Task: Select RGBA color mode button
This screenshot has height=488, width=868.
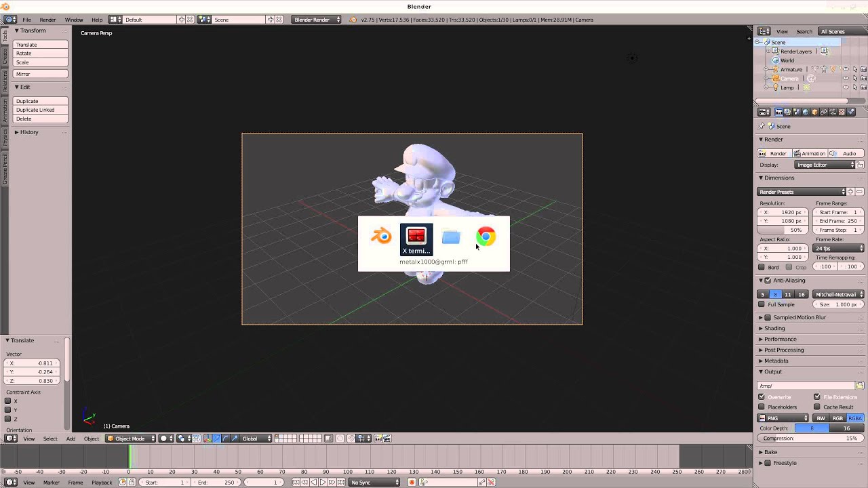Action: (855, 418)
